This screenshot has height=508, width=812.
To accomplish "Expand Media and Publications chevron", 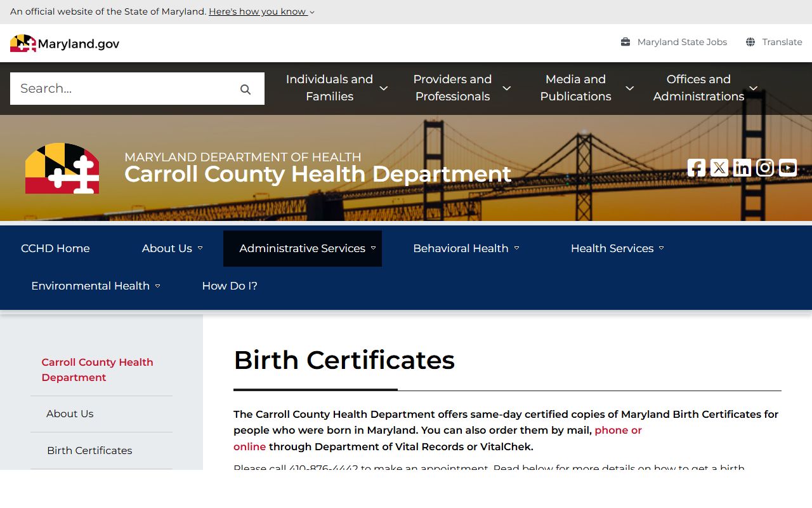I will click(x=630, y=88).
